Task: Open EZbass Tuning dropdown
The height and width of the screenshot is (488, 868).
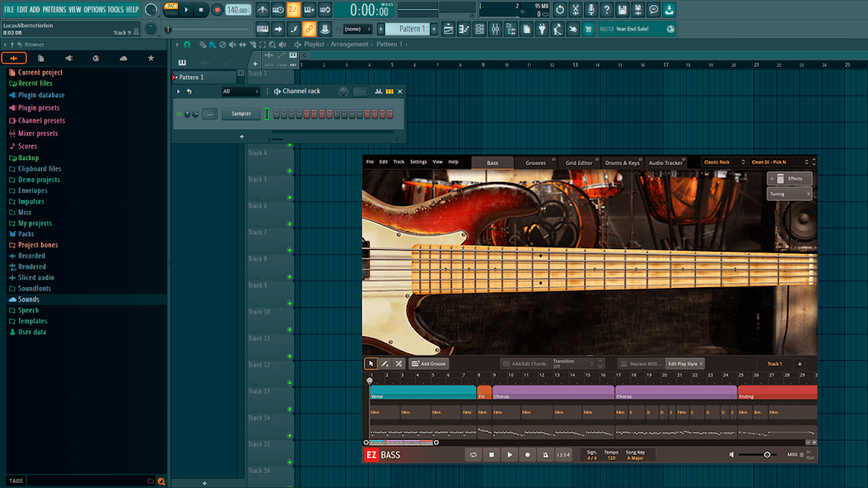Action: click(x=789, y=194)
